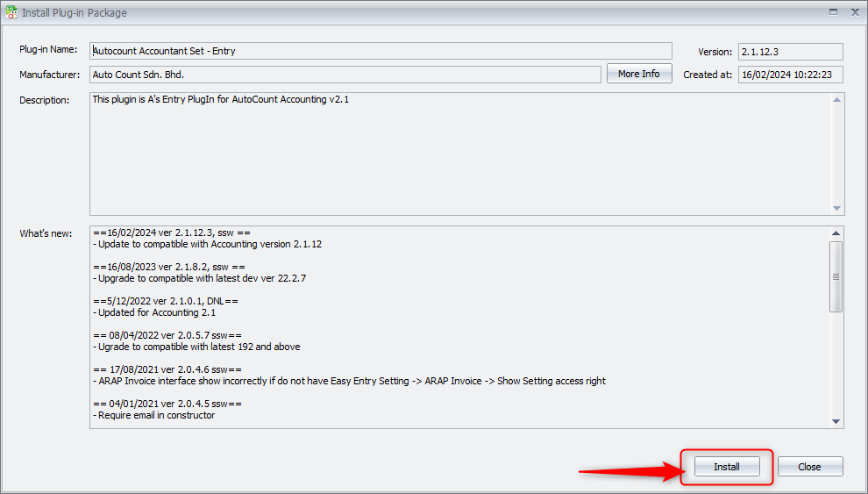Click the What's new scrollbar thumb

point(837,276)
